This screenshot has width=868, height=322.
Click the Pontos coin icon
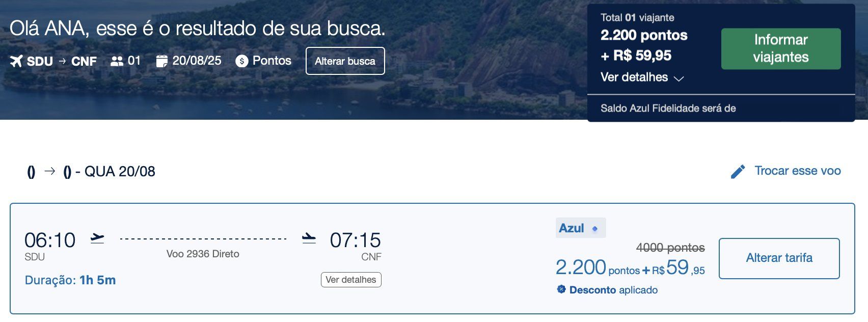pyautogui.click(x=242, y=61)
